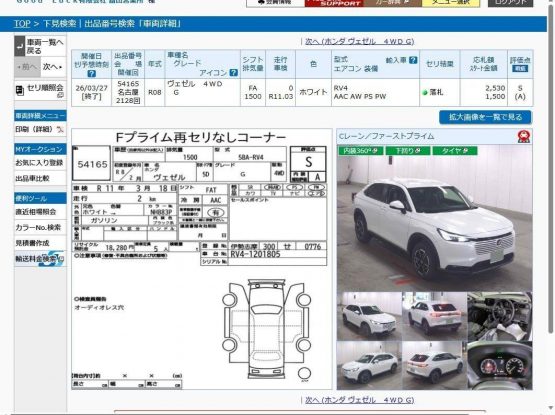Go to next vehicle using 次へ button
This screenshot has height=415, width=555.
(x=53, y=67)
